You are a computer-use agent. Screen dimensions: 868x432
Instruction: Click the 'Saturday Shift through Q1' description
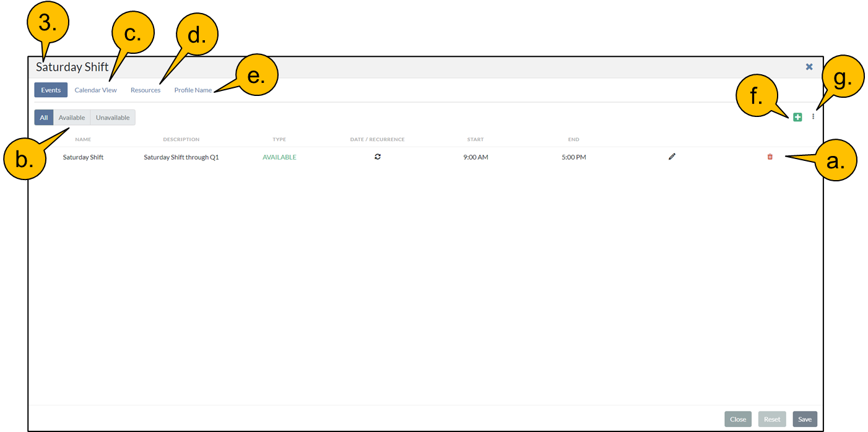click(x=181, y=157)
